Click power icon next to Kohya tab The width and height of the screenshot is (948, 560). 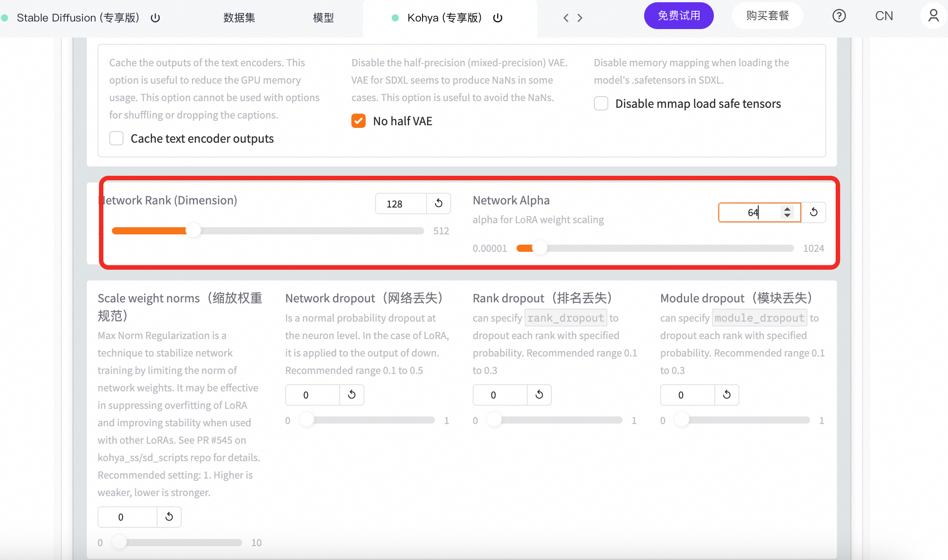point(498,18)
